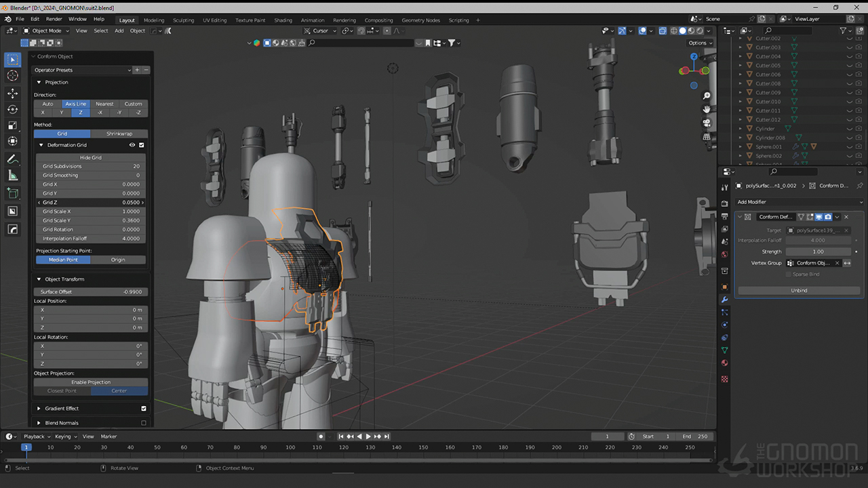Select the Measure tool
Image resolution: width=868 pixels, height=488 pixels.
point(12,176)
